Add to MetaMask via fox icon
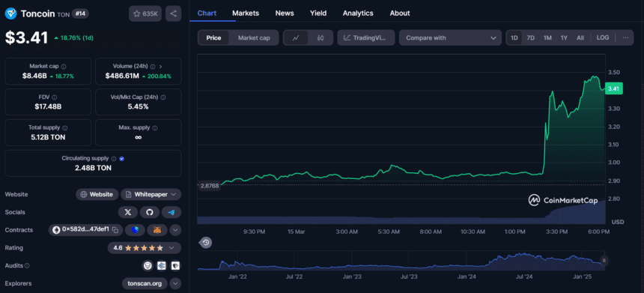 (157, 230)
